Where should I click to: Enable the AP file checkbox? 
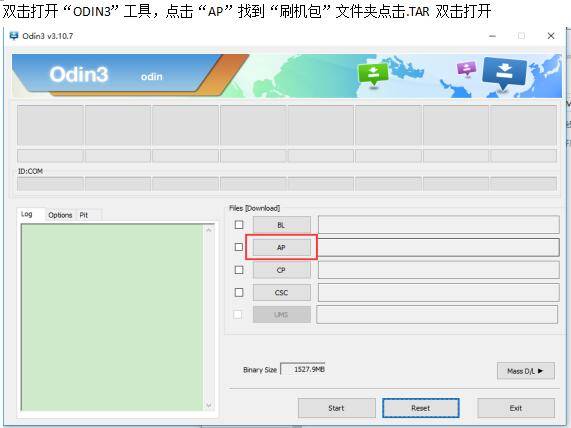[x=239, y=247]
